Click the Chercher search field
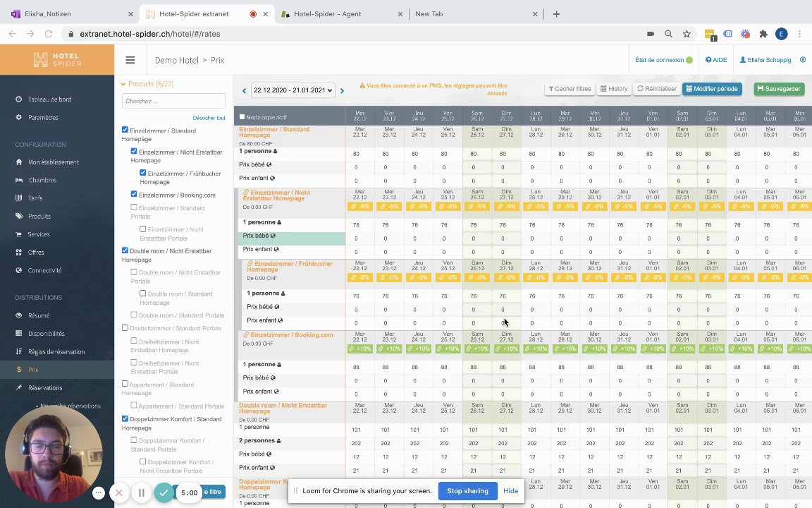This screenshot has height=508, width=812. (x=173, y=101)
